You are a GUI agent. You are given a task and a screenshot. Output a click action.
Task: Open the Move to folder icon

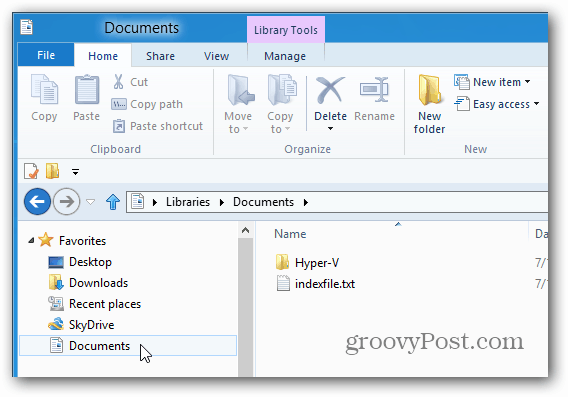tap(241, 90)
